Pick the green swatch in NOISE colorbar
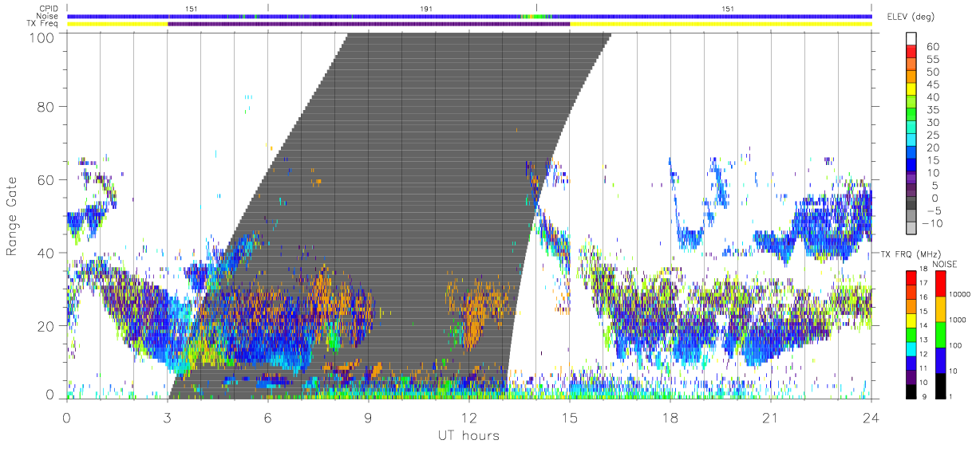 941,335
